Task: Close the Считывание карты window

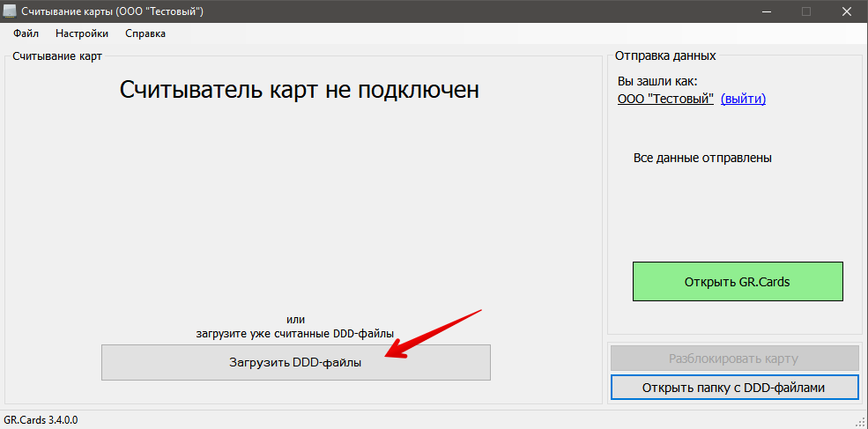Action: point(846,11)
